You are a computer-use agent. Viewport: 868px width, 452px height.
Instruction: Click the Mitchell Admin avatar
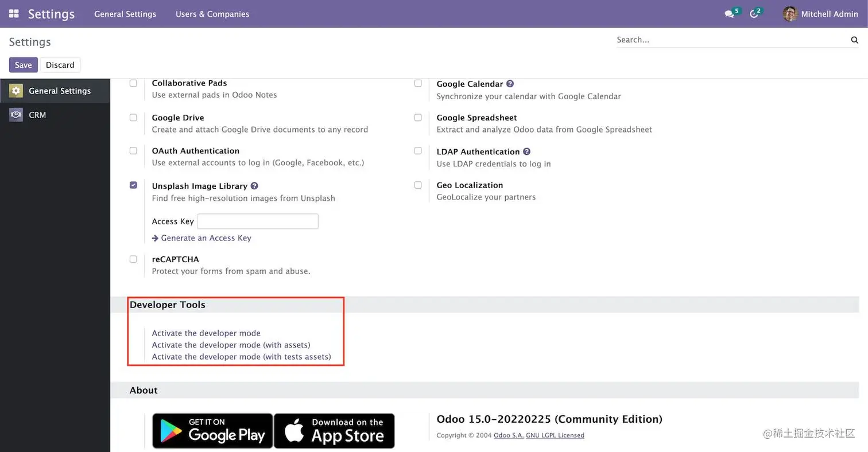[x=790, y=14]
